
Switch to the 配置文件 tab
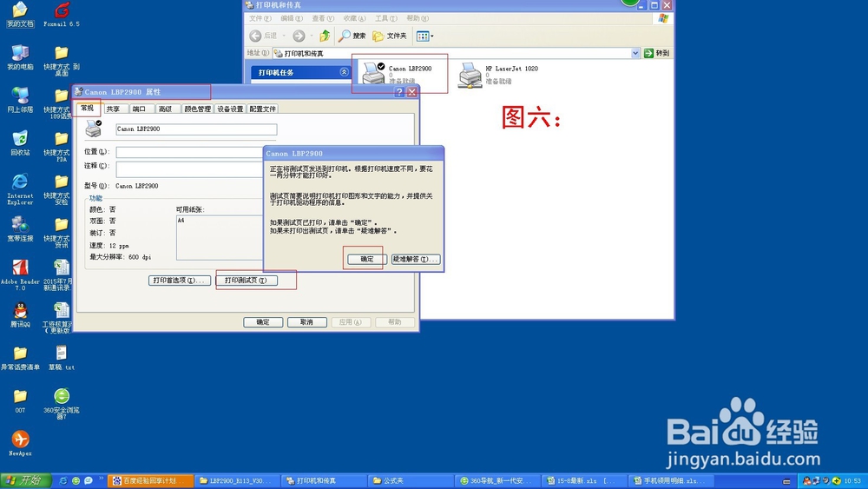[262, 109]
